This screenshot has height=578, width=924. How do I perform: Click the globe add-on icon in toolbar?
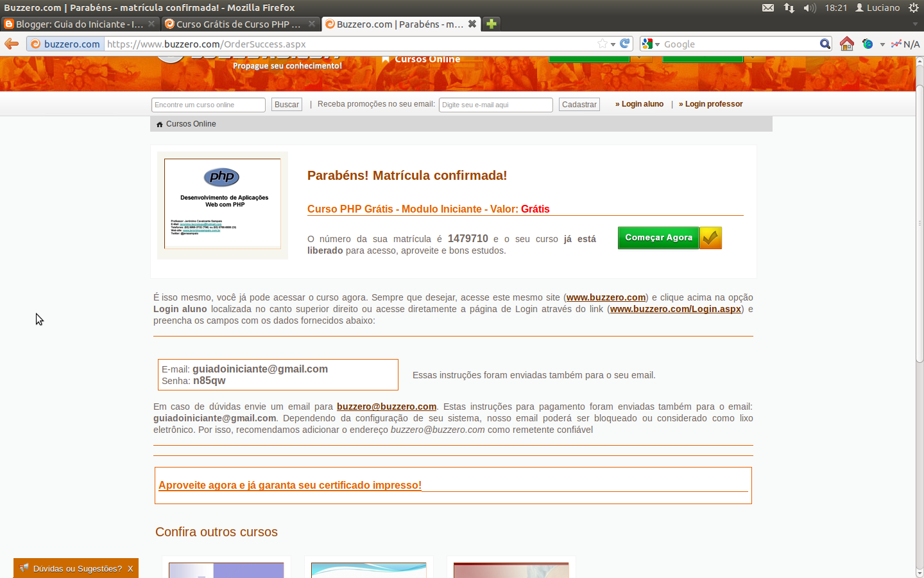(868, 44)
